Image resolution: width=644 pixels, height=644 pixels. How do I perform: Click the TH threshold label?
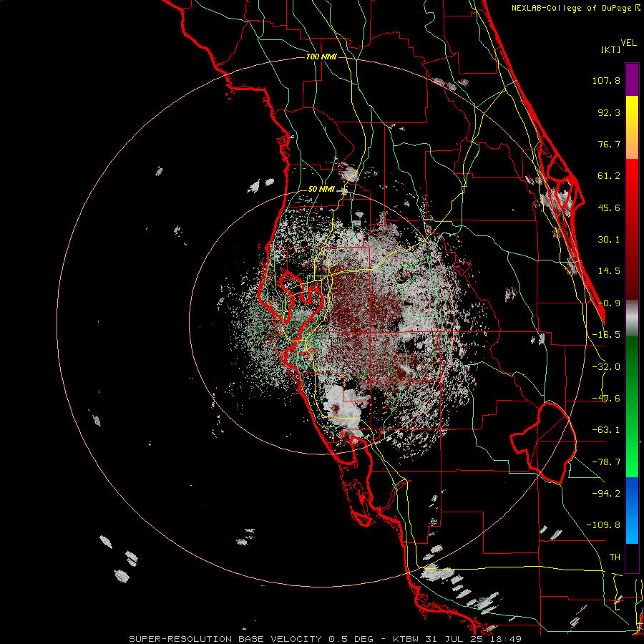(615, 557)
